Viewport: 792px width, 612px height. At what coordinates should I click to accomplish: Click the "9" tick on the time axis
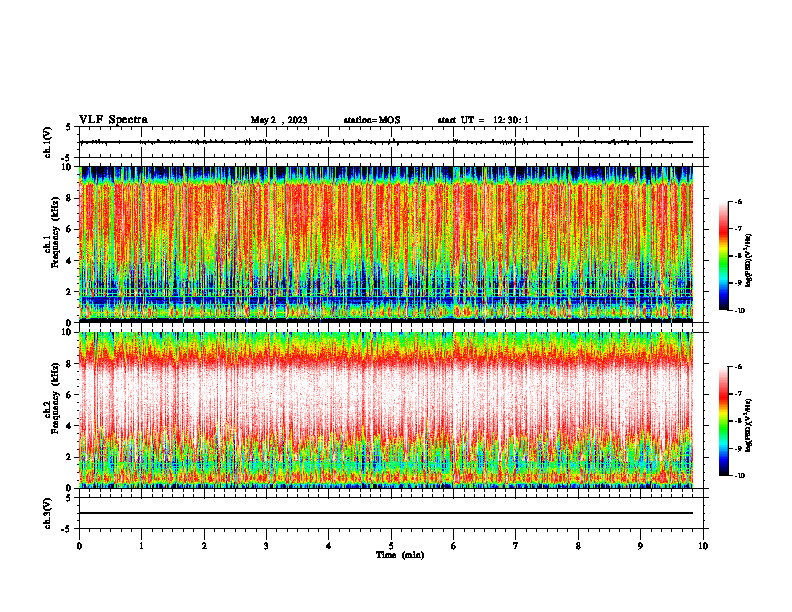[640, 546]
